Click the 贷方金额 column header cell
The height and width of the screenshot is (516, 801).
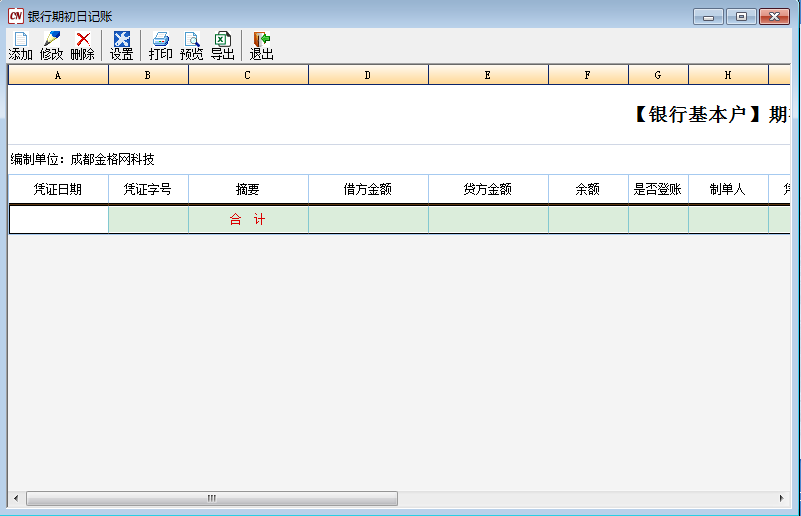click(x=488, y=189)
